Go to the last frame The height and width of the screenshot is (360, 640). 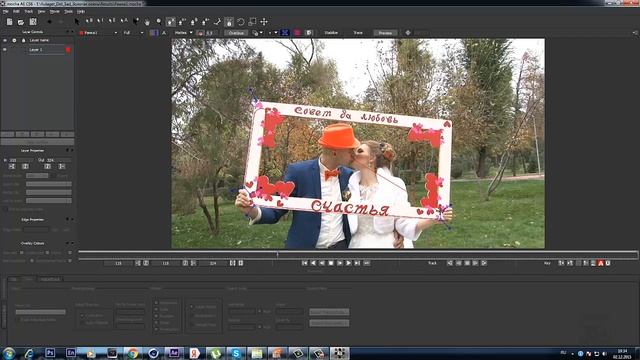[357, 263]
